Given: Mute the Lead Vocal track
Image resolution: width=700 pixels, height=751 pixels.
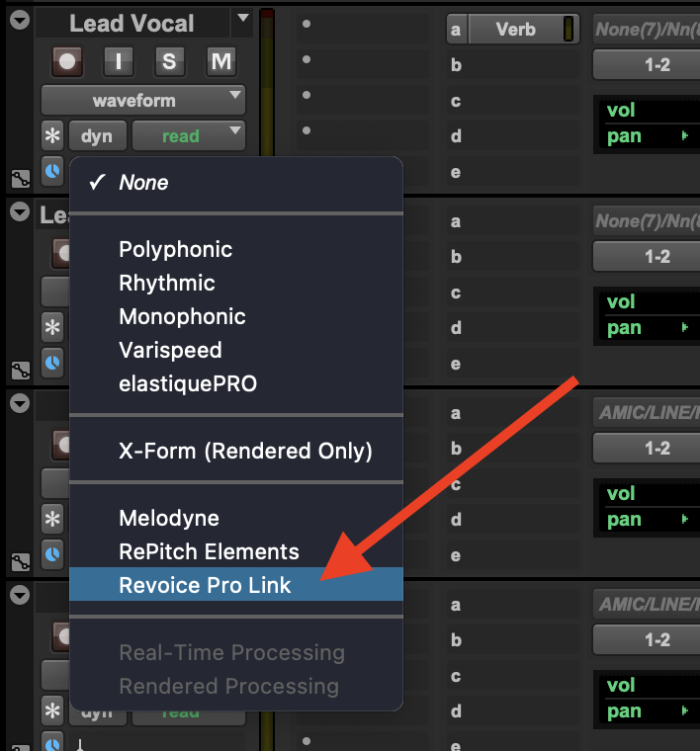Looking at the screenshot, I should [x=220, y=61].
